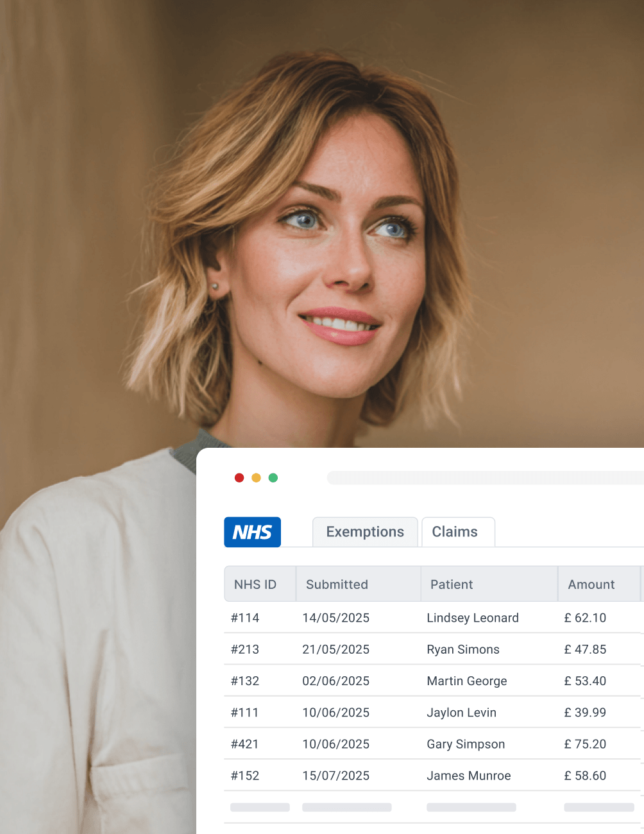Sort by NHS ID column header
The height and width of the screenshot is (834, 644).
click(x=260, y=584)
